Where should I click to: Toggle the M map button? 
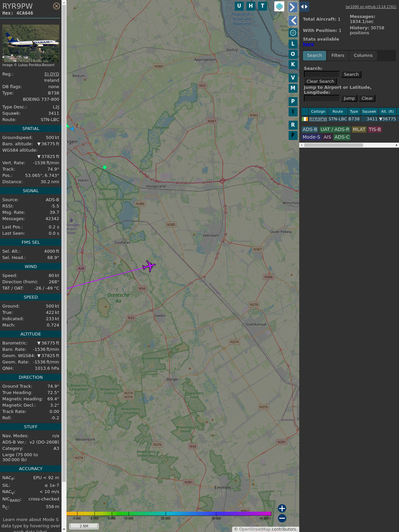pyautogui.click(x=293, y=88)
